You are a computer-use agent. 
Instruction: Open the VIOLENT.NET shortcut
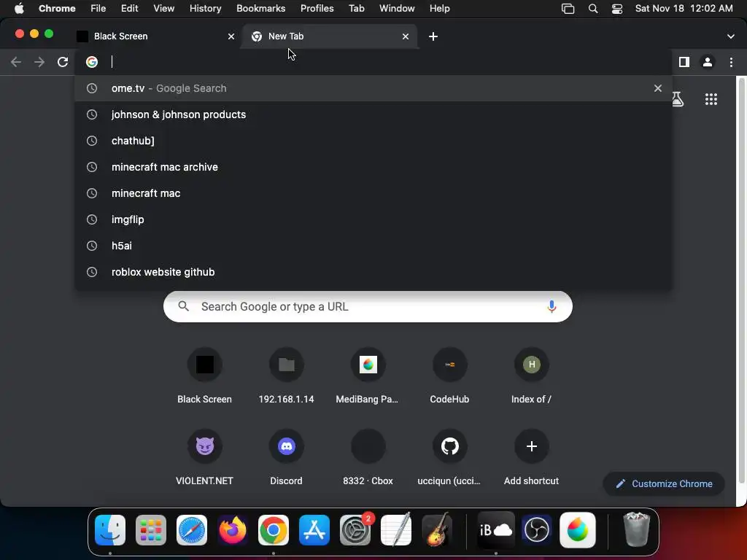click(x=204, y=458)
